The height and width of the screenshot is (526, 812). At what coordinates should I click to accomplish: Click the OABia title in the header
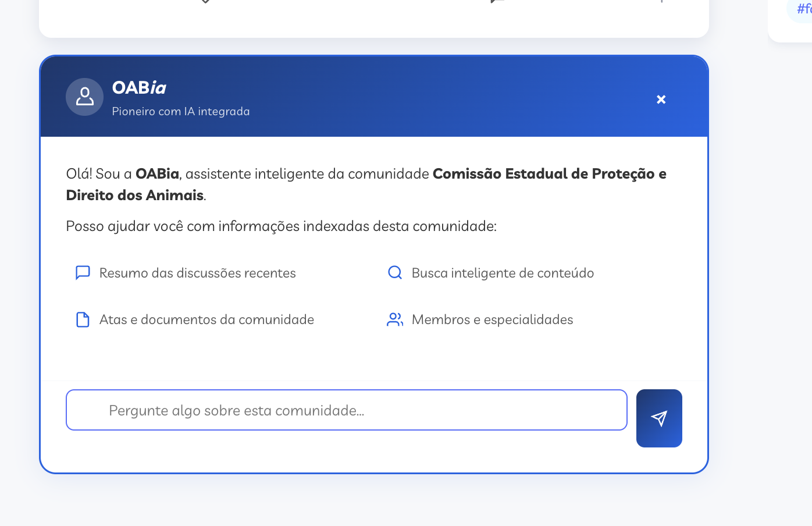click(139, 88)
